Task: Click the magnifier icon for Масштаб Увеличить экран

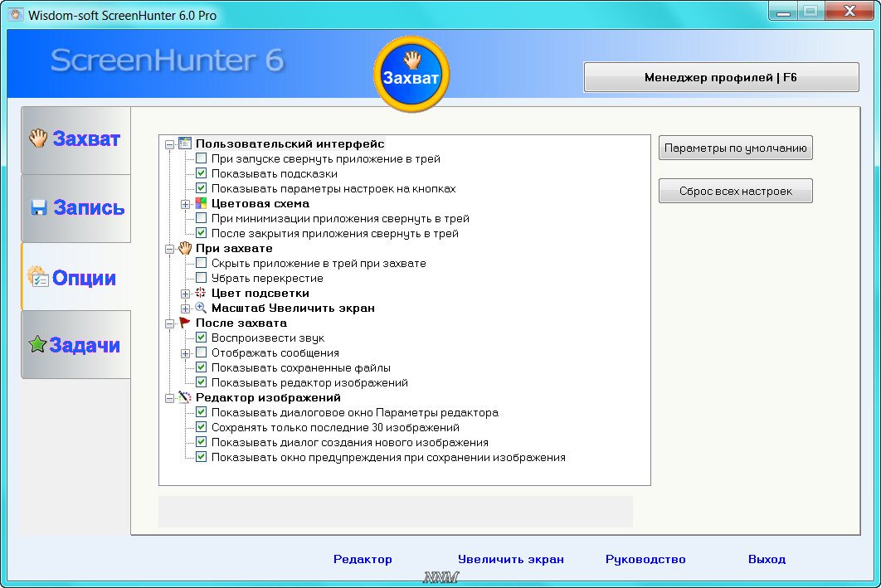Action: [201, 308]
